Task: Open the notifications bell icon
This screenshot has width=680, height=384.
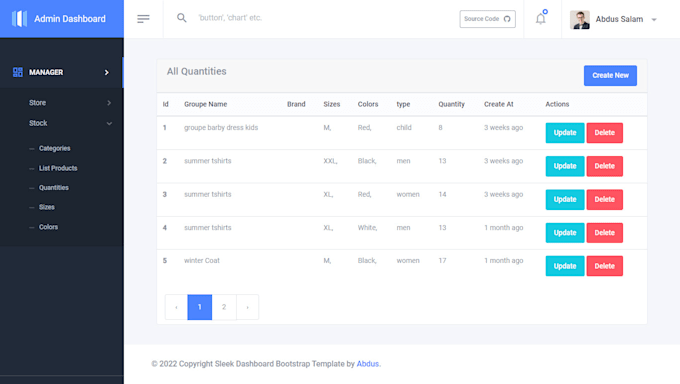Action: 540,19
